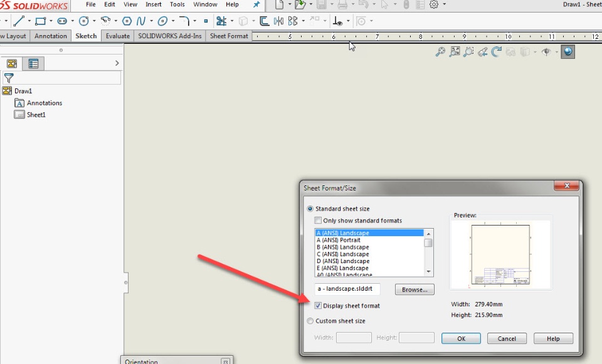The width and height of the screenshot is (602, 364).
Task: Open the PropertyManager tab icon
Action: click(x=33, y=64)
